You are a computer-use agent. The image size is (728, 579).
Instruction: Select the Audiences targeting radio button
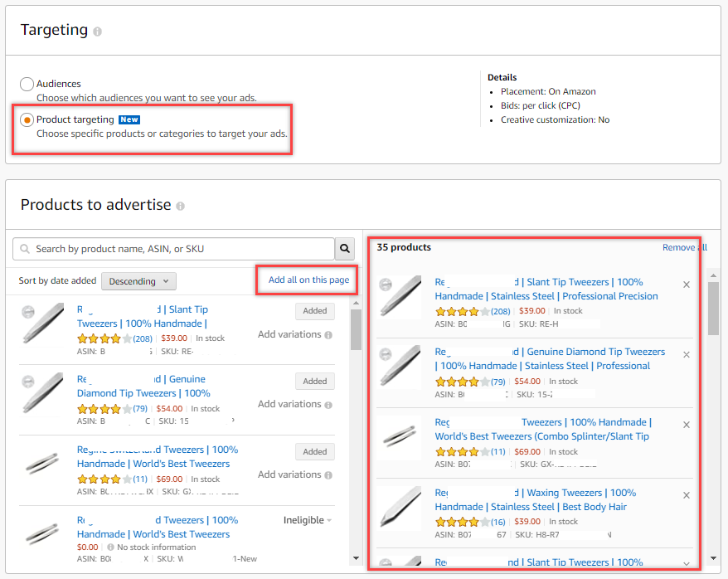coord(27,84)
